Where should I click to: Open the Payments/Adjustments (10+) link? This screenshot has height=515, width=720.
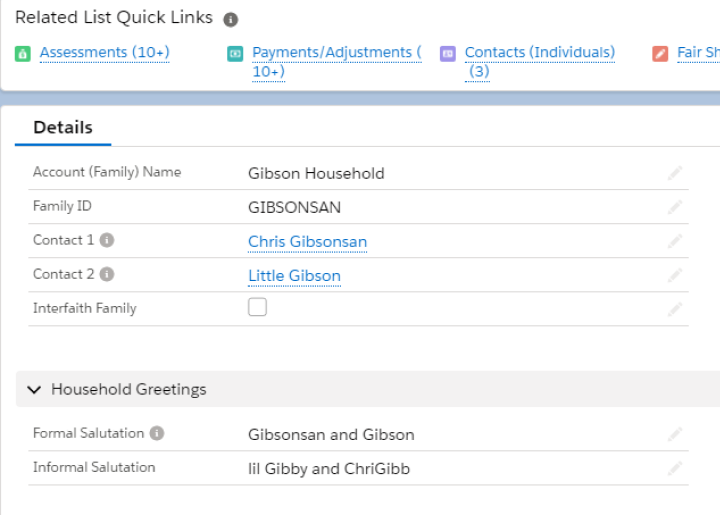(337, 62)
